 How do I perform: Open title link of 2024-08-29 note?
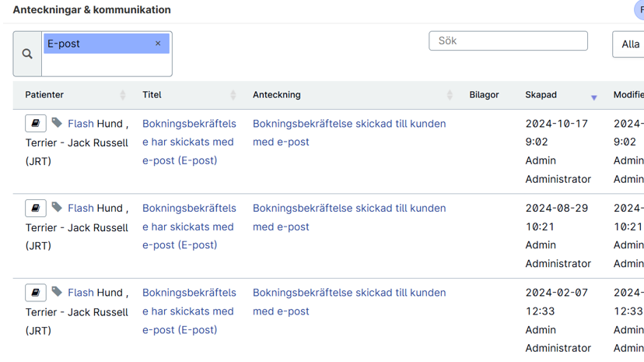[189, 227]
